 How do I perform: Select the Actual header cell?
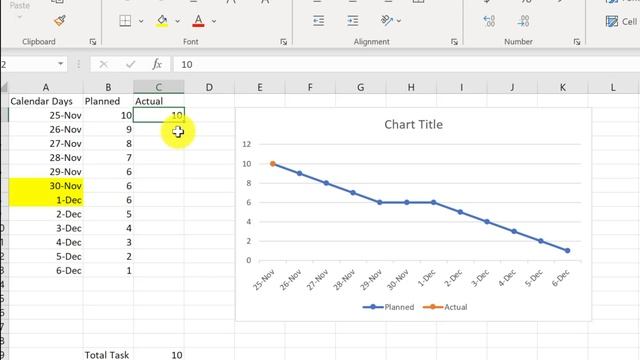(159, 101)
